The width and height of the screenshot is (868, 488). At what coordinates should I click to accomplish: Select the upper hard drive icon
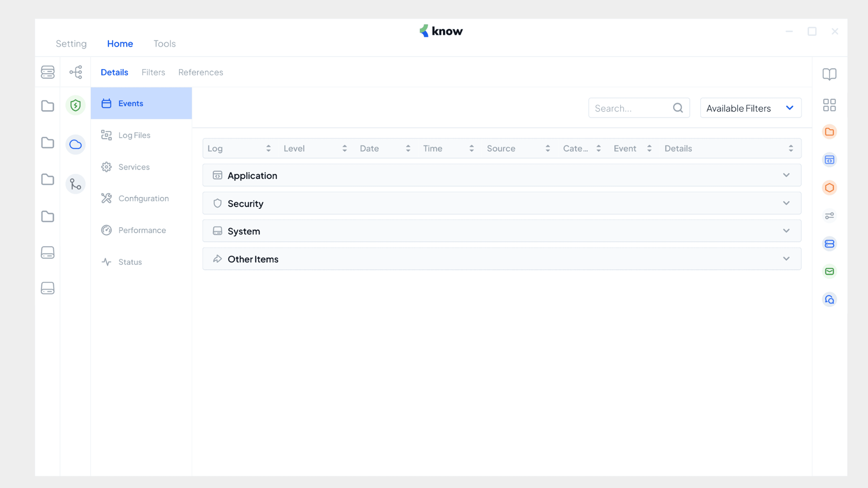pyautogui.click(x=47, y=252)
